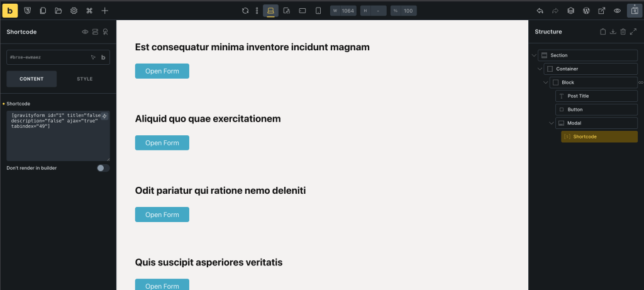Click the eye icon in Shortcode panel header
Image resolution: width=644 pixels, height=290 pixels.
click(x=85, y=31)
